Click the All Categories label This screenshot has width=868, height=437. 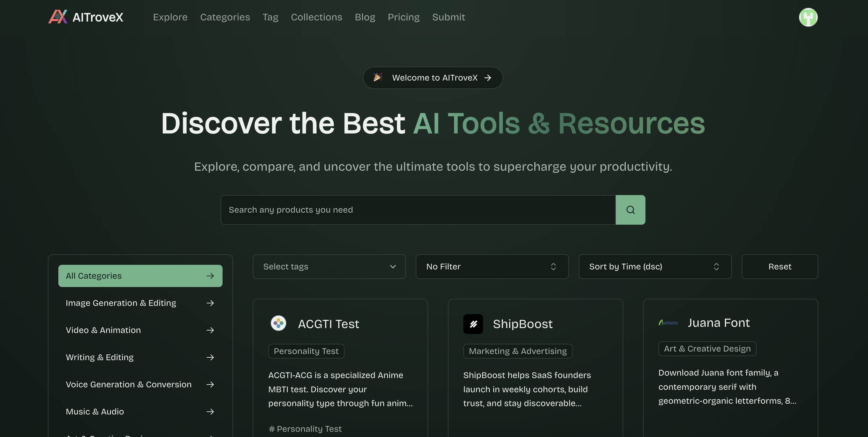point(94,276)
